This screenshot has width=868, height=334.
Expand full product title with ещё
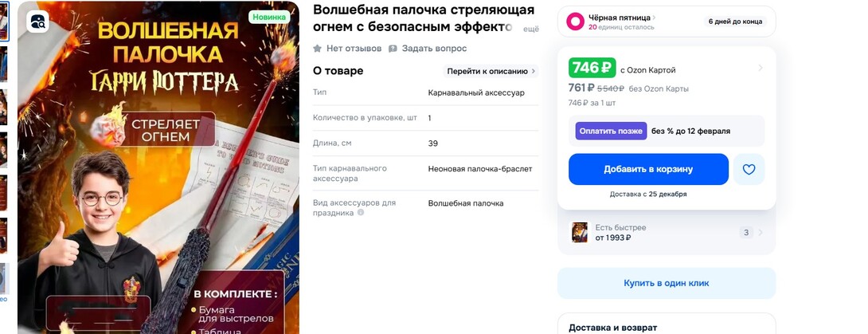[x=531, y=29]
